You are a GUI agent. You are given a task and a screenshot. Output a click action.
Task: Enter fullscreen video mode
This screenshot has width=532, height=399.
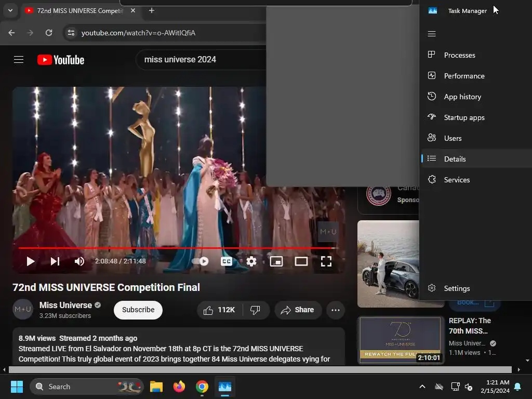(326, 261)
